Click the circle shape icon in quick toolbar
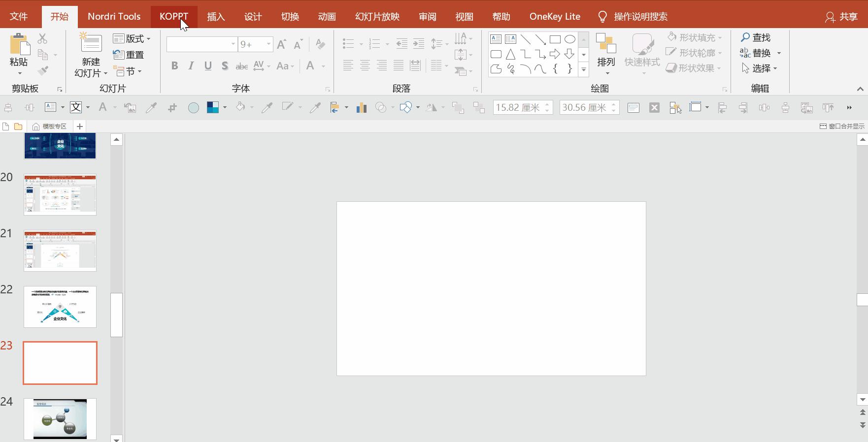Image resolution: width=868 pixels, height=442 pixels. tap(194, 108)
